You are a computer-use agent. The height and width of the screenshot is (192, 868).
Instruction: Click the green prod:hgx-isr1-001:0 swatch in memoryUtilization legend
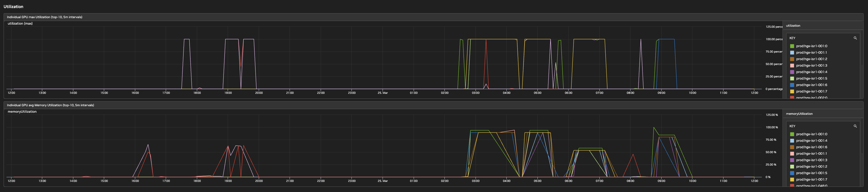click(x=792, y=134)
